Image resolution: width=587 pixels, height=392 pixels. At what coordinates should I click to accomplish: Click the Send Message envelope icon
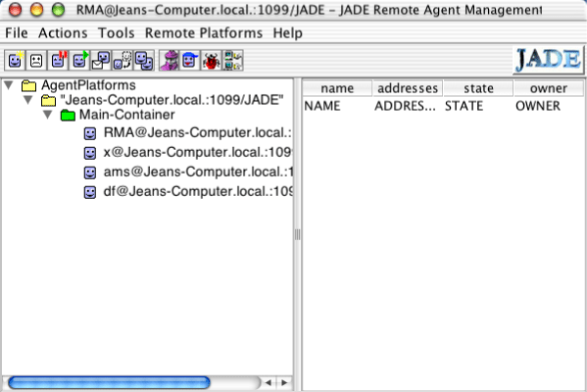tap(101, 60)
